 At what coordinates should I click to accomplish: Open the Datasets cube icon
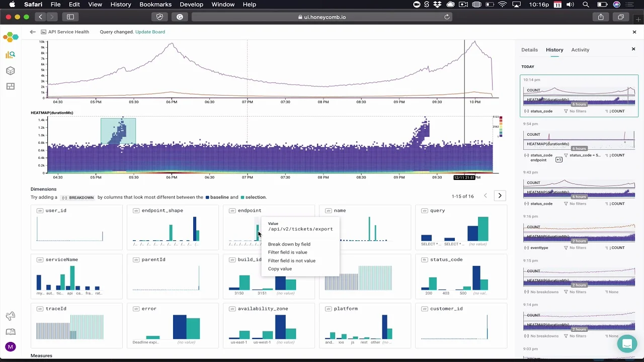pos(11,71)
